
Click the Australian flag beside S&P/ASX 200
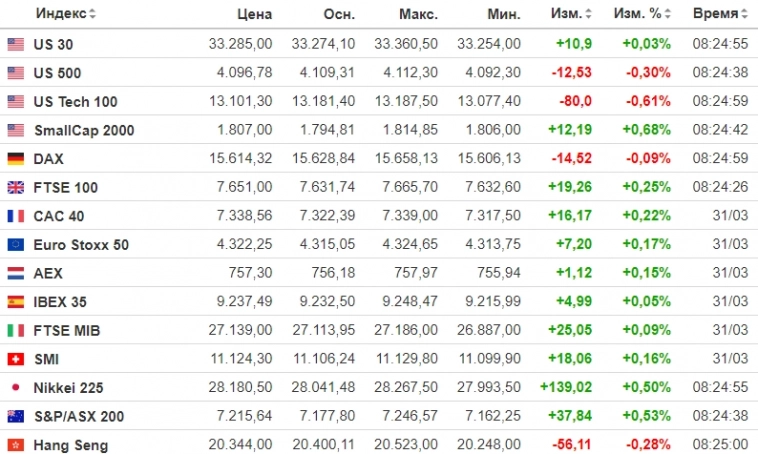(15, 416)
